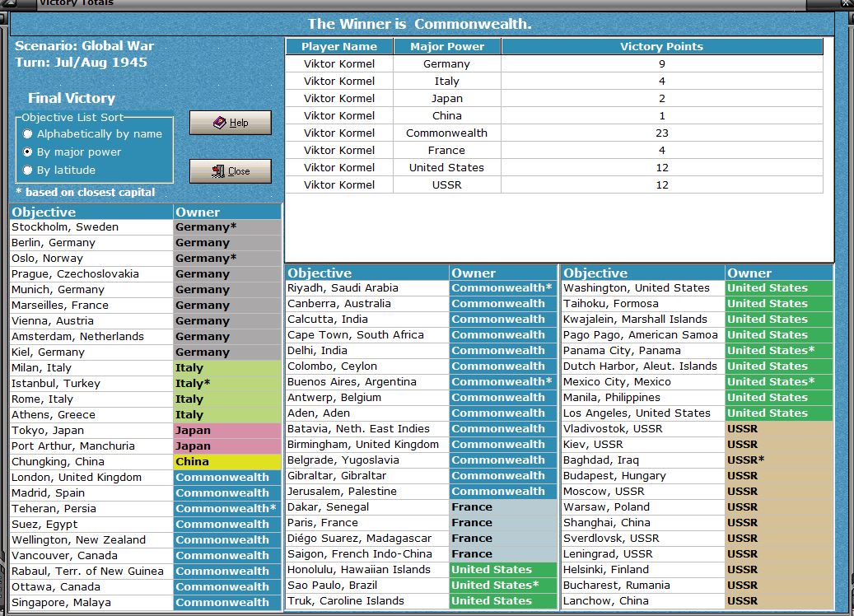Click China owner cell for Chungking
This screenshot has width=854, height=616.
pos(227,461)
